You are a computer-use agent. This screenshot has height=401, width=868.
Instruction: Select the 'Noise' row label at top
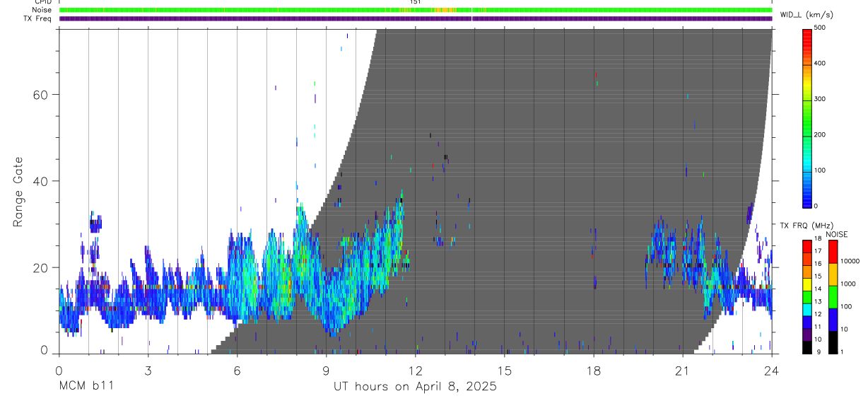[x=41, y=11]
